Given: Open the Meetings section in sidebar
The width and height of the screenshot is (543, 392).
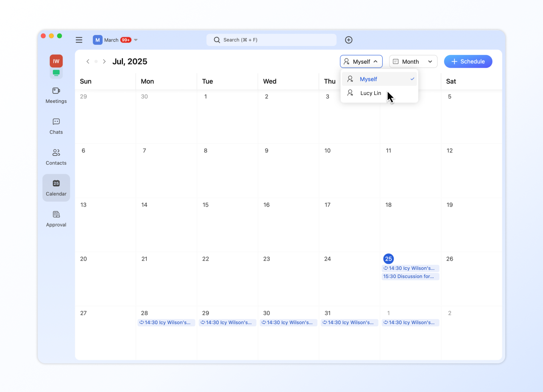Looking at the screenshot, I should (x=56, y=95).
